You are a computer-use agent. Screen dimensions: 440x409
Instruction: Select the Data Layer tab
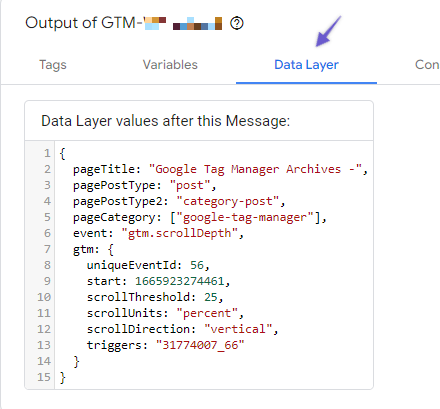click(306, 65)
